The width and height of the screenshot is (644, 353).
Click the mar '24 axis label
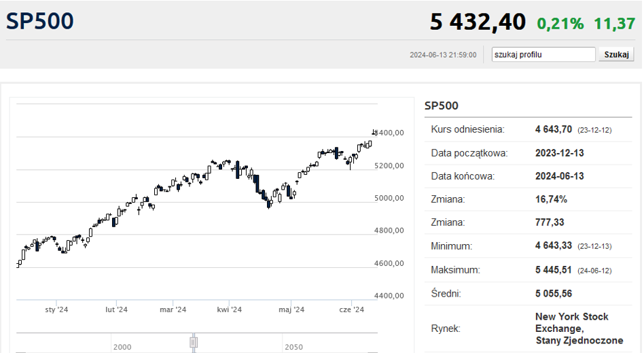point(173,309)
